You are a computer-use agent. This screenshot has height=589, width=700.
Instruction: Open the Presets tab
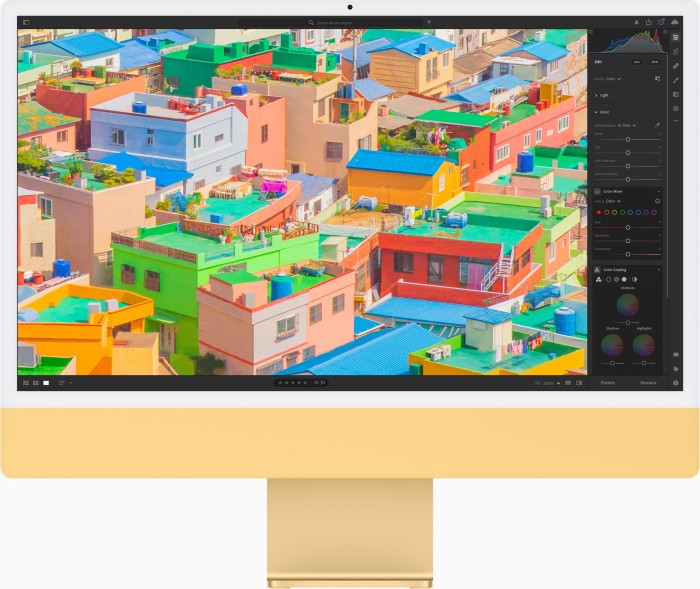(x=607, y=383)
